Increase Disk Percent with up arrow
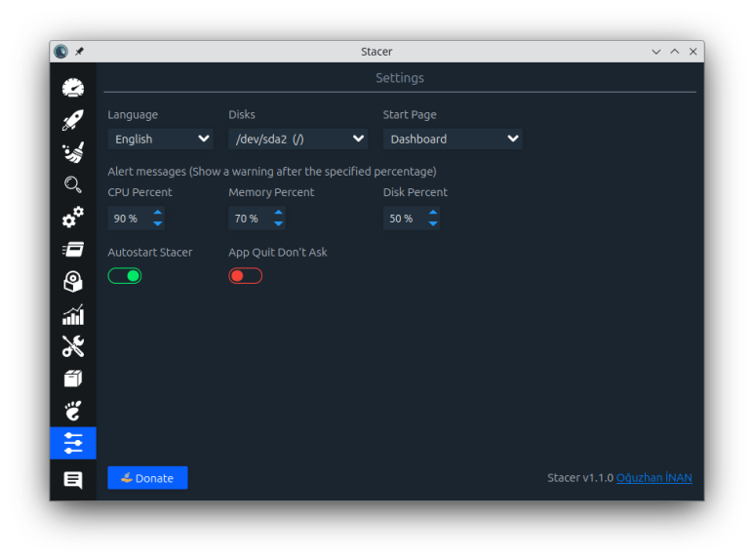The width and height of the screenshot is (754, 560). point(433,212)
